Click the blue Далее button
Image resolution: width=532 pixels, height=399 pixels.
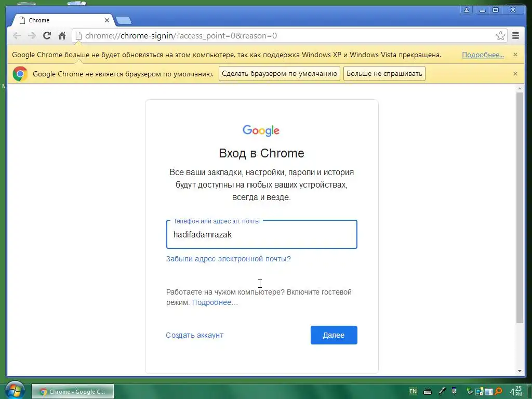334,335
